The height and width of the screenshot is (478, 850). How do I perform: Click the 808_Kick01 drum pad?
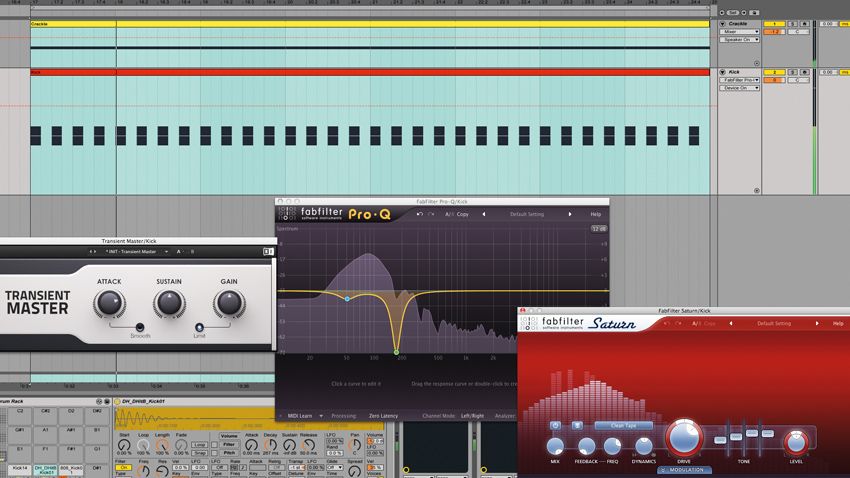[70, 469]
